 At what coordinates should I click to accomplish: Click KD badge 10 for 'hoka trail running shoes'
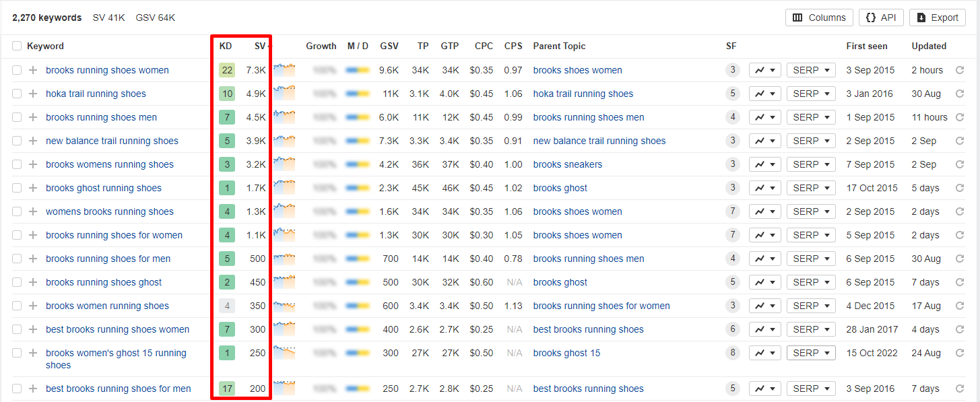pyautogui.click(x=227, y=94)
